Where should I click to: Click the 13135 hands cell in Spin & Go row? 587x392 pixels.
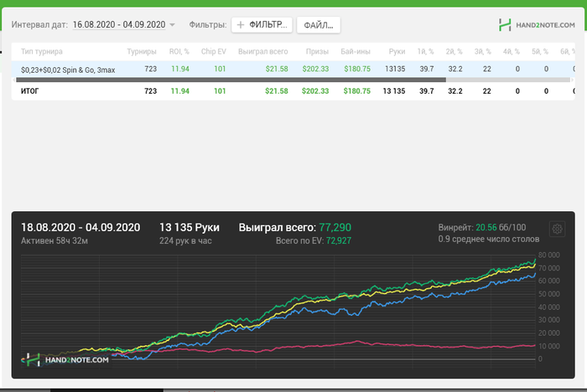point(395,70)
